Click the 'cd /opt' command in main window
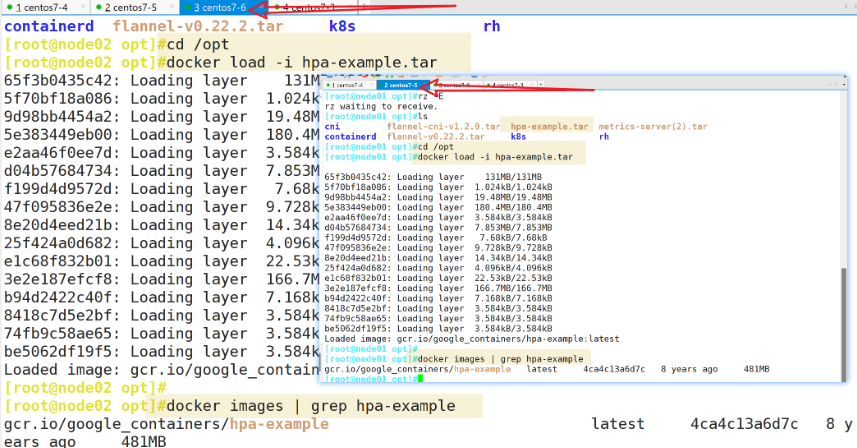Viewport: 857px width, 448px height. [x=197, y=44]
